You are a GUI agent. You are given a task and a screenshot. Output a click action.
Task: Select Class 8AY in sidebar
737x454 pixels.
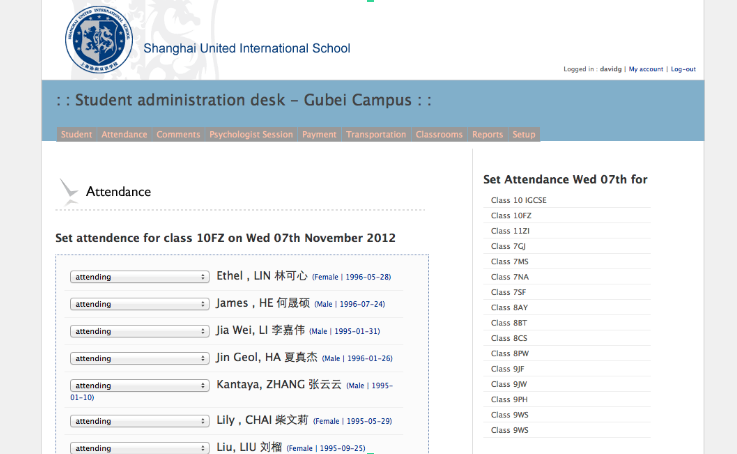pos(509,307)
